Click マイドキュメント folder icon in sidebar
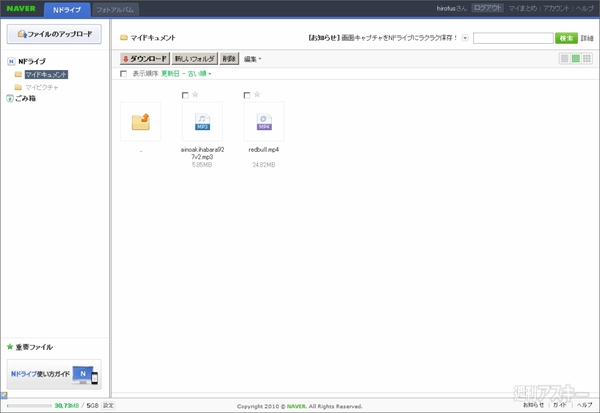 click(18, 74)
